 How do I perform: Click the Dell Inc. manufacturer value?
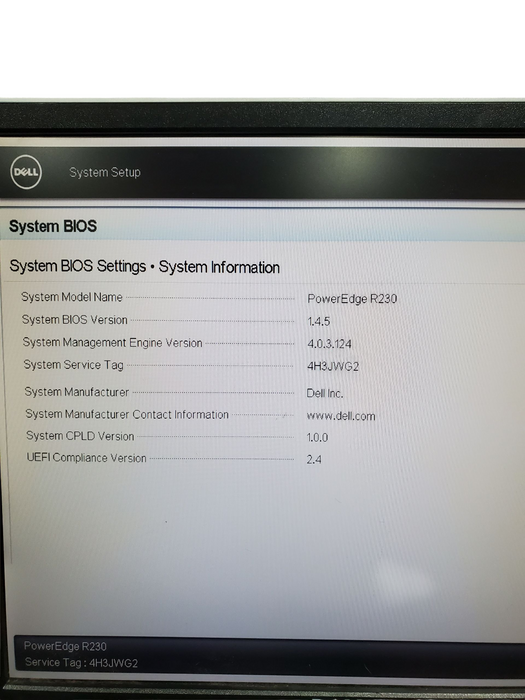325,393
